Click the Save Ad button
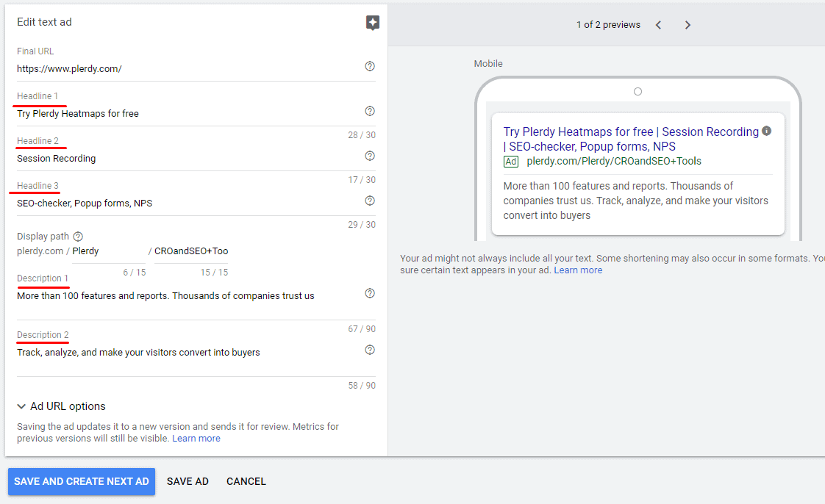The height and width of the screenshot is (504, 825). pos(187,481)
